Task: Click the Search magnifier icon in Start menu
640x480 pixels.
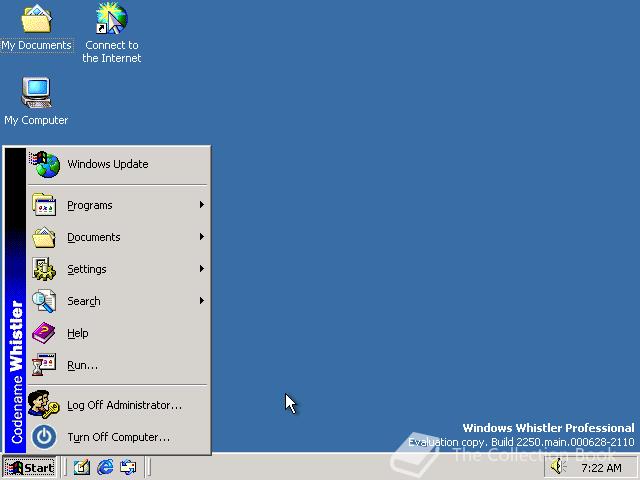Action: click(x=44, y=301)
